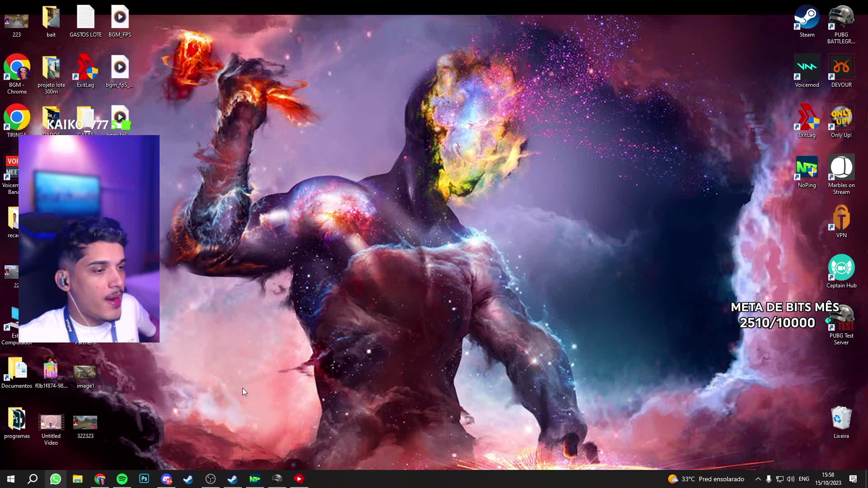Select the TIRINGA Chrome shortcut

[17, 120]
